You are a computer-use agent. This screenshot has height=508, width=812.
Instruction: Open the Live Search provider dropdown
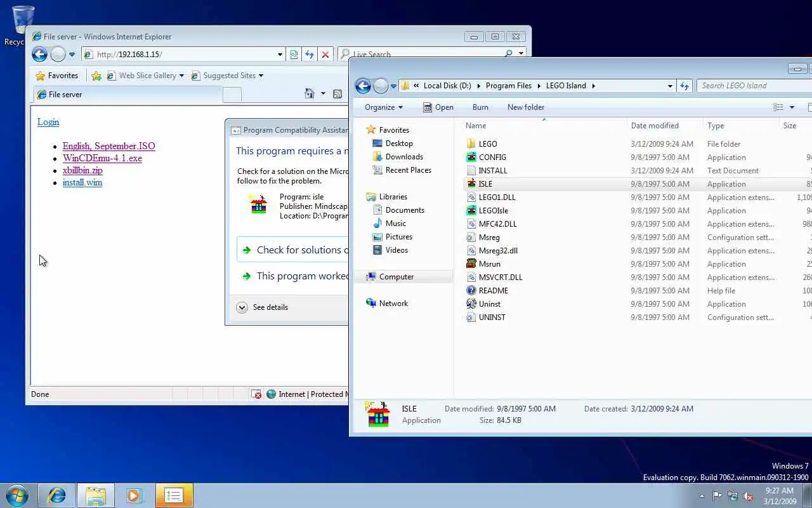coord(521,54)
